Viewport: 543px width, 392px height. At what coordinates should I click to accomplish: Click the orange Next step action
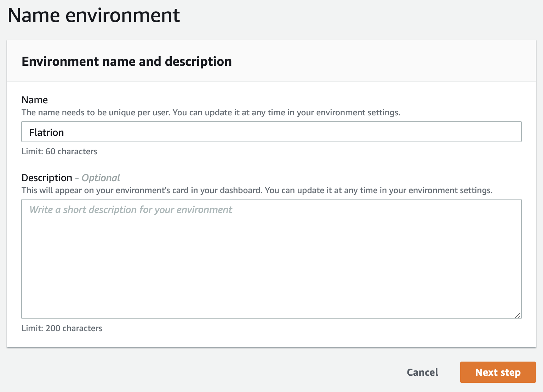point(497,372)
